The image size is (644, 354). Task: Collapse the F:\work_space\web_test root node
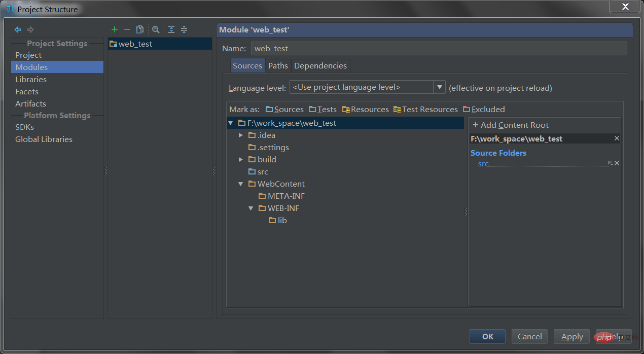coord(230,123)
